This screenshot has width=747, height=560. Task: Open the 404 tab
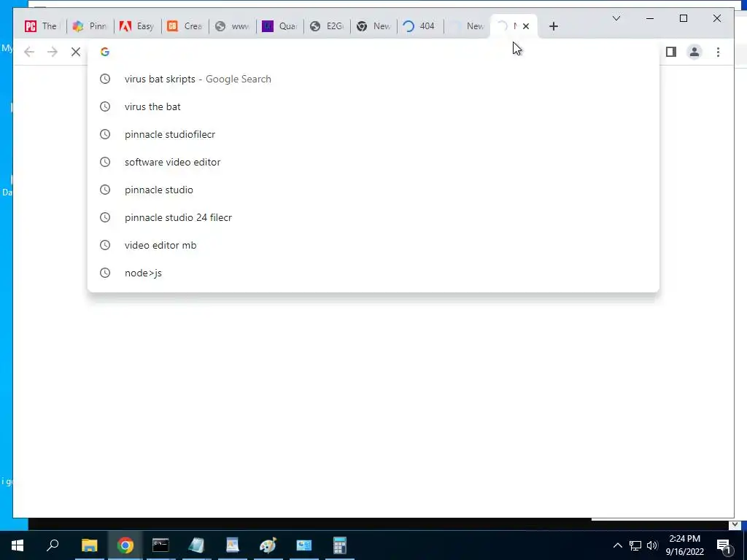[x=419, y=26]
